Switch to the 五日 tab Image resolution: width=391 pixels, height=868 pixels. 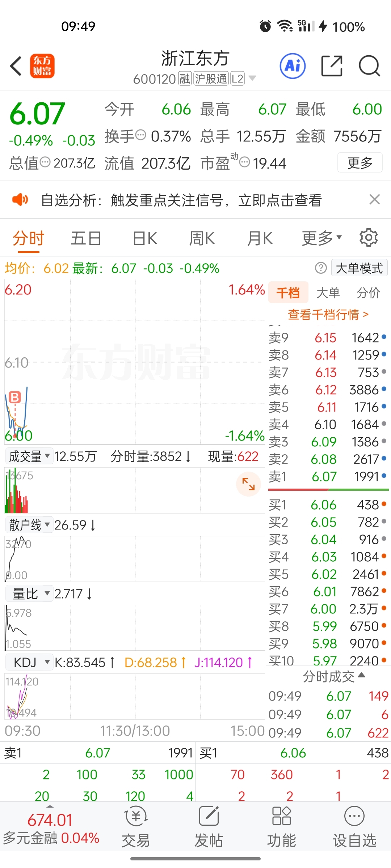click(x=86, y=238)
